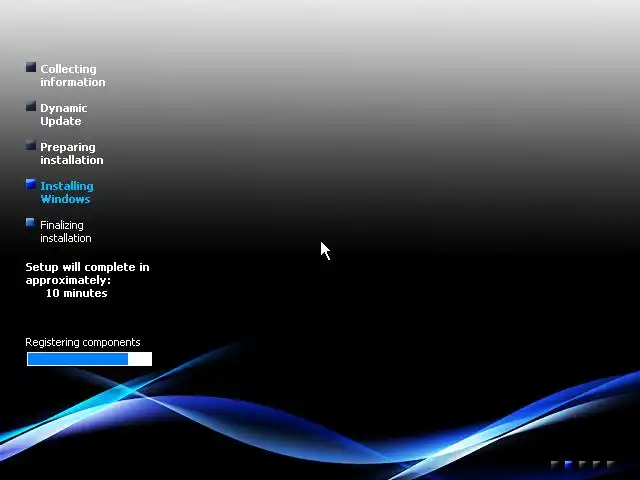Select the 'Dynamic Update' step text

tap(64, 114)
